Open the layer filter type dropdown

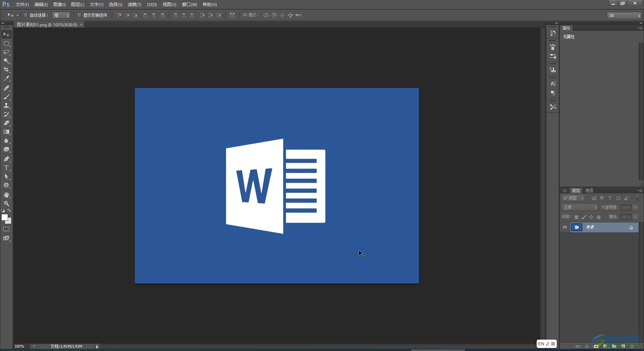coord(573,198)
